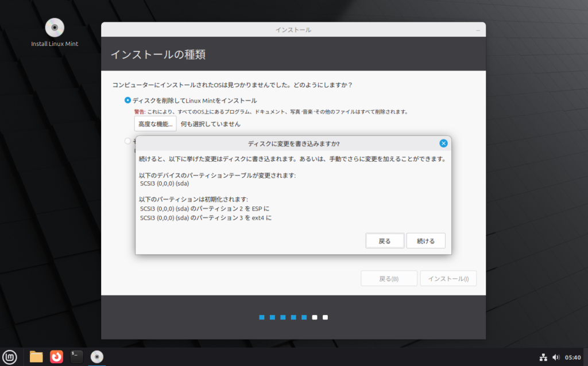Select the ディスクを削除してLinux Mintをインストール radio option

tap(127, 100)
